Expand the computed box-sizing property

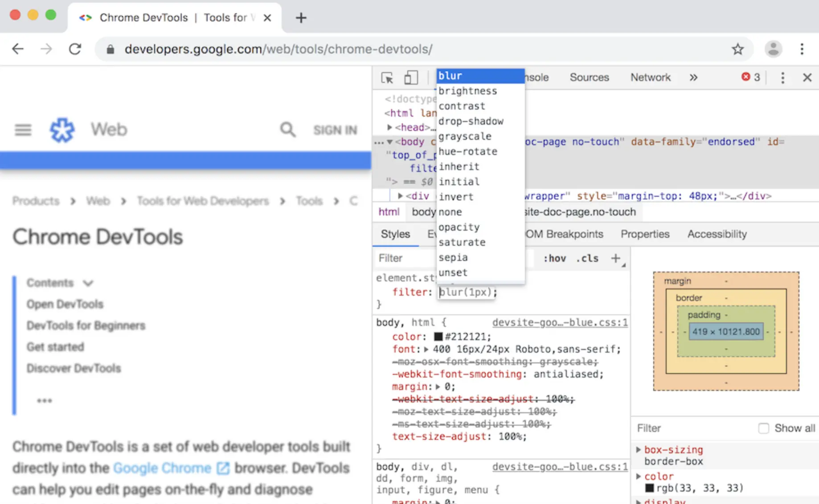[639, 450]
